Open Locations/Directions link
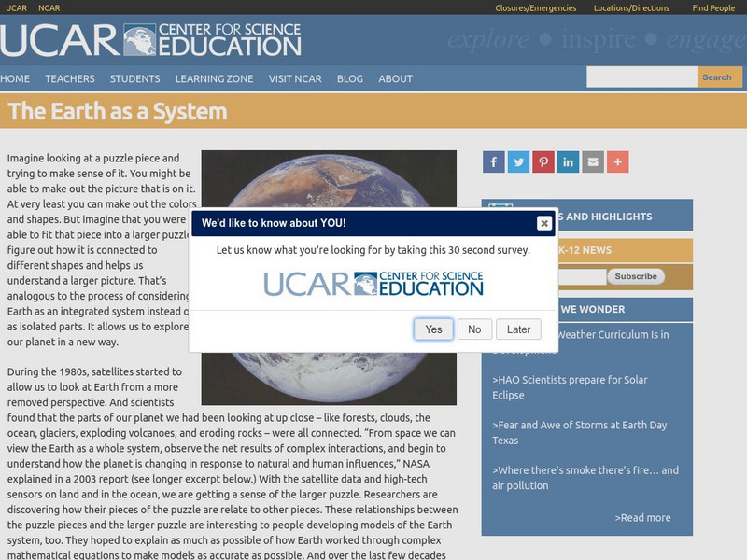The height and width of the screenshot is (560, 747). click(631, 8)
